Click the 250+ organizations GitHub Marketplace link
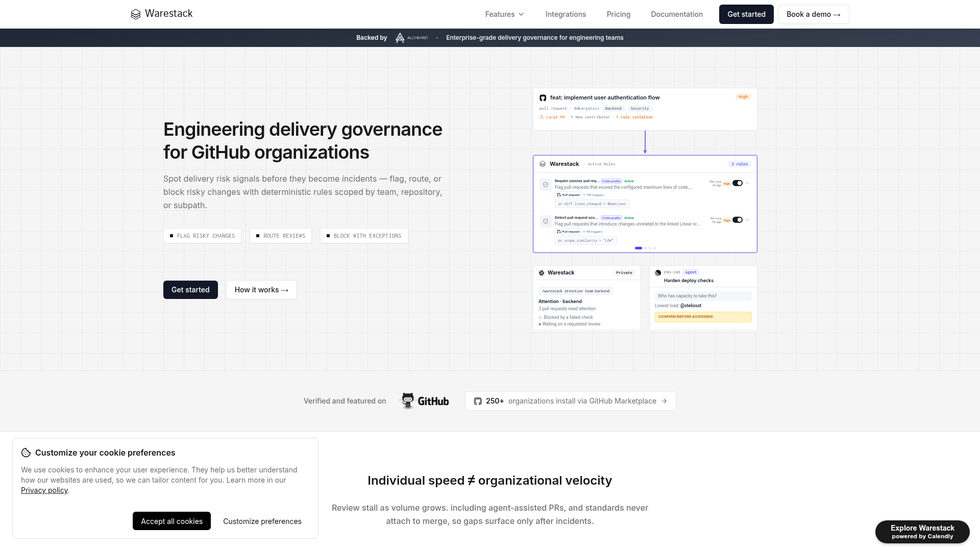Viewport: 980px width, 551px height. pos(571,401)
